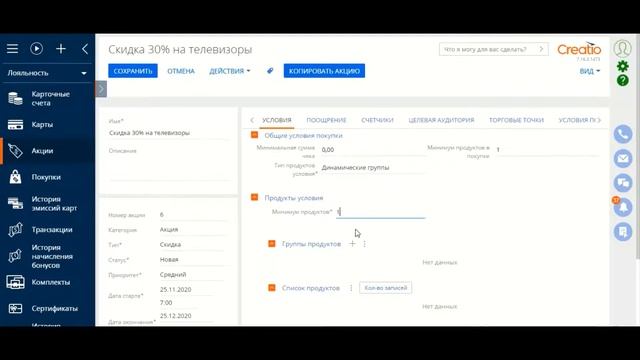
Task: Click the Имя field of the promotion
Action: pyautogui.click(x=169, y=133)
